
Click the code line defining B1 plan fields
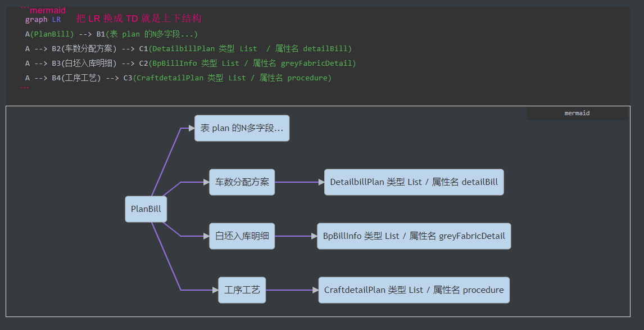tap(111, 34)
